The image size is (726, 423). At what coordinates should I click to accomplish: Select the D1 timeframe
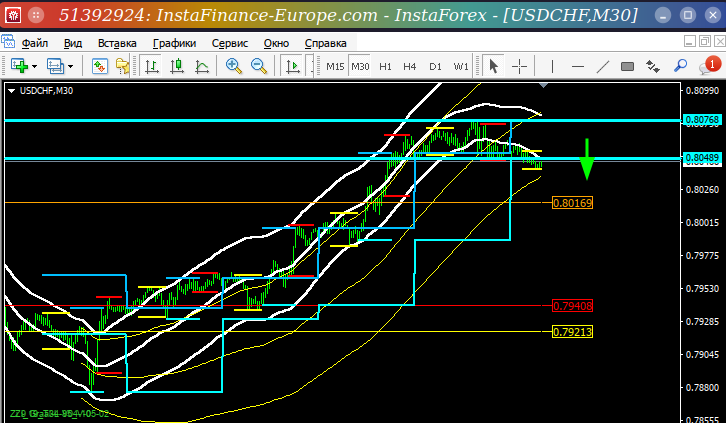(x=435, y=67)
